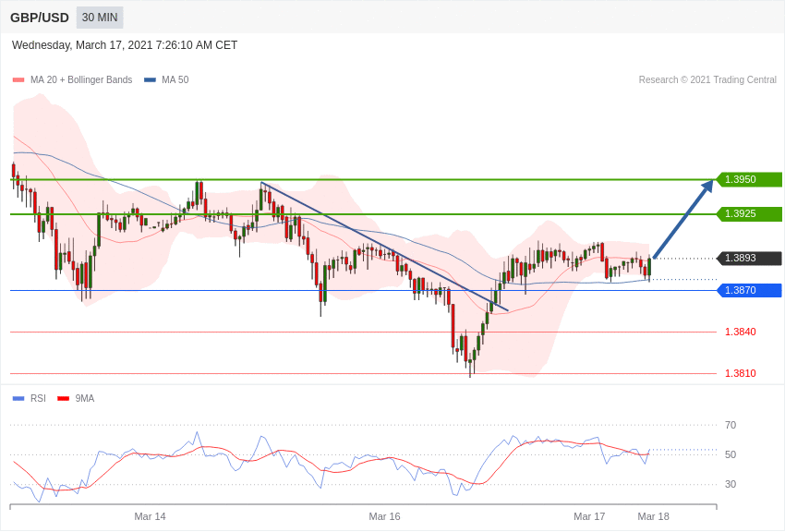Click the RSI legend blue swatch
This screenshot has width=785, height=532.
[18, 399]
